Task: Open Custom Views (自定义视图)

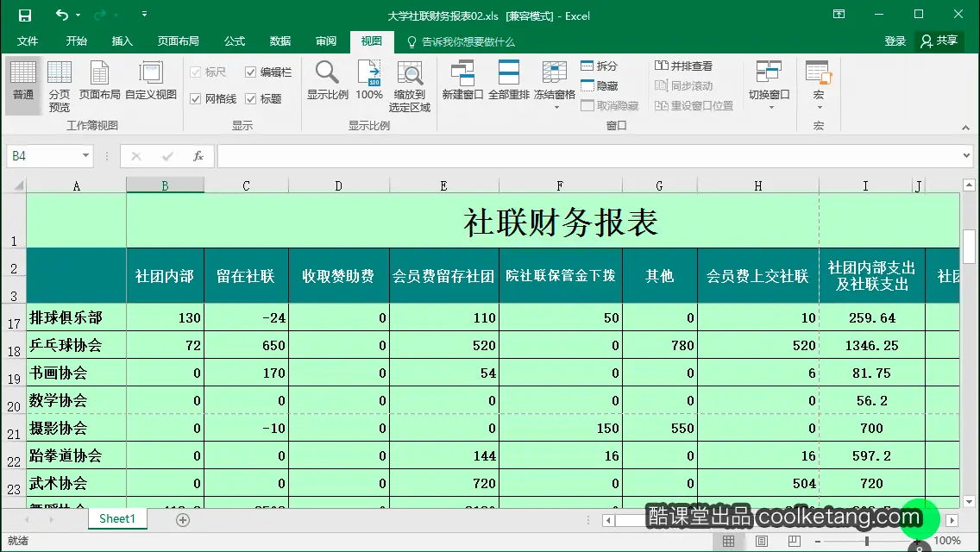Action: [151, 80]
